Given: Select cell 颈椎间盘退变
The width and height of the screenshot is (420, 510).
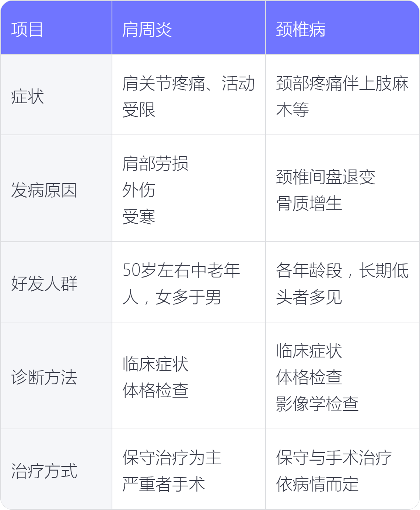Looking at the screenshot, I should (x=326, y=177).
